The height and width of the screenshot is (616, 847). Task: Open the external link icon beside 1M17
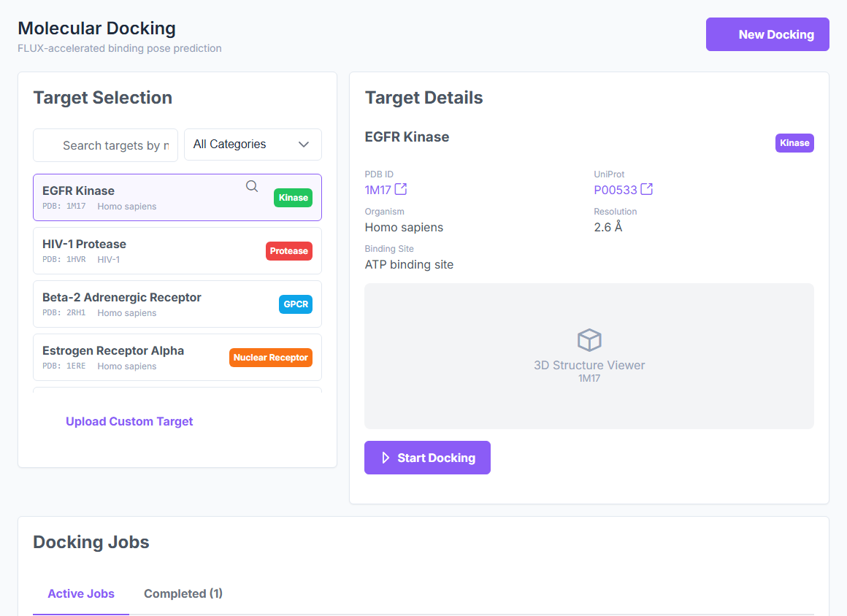click(x=401, y=189)
